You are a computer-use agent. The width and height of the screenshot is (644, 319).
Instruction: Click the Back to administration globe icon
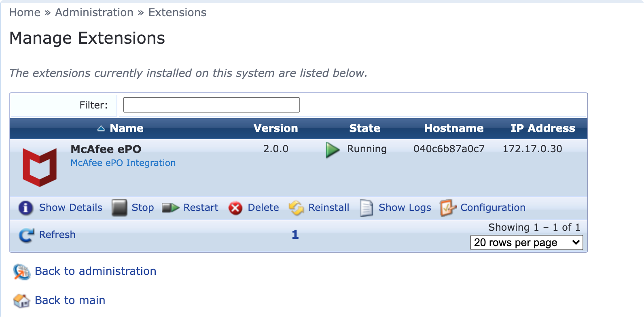[21, 272]
